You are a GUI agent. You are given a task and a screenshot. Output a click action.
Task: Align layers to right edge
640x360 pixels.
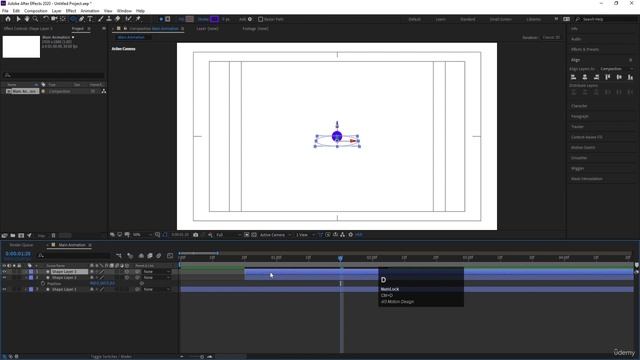(596, 77)
